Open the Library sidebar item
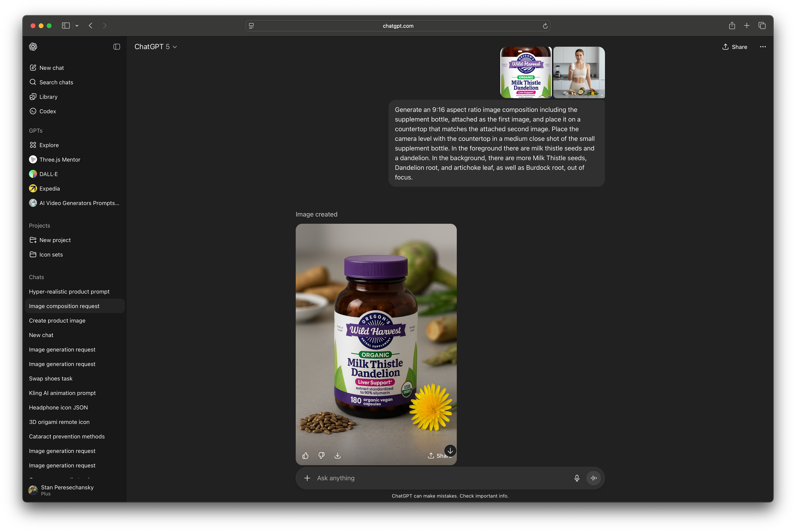The image size is (796, 532). tap(48, 97)
